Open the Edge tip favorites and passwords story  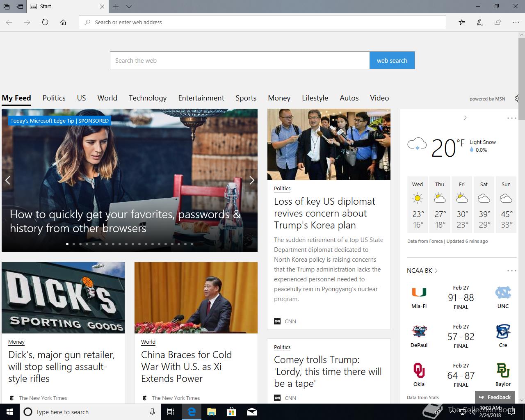point(125,221)
